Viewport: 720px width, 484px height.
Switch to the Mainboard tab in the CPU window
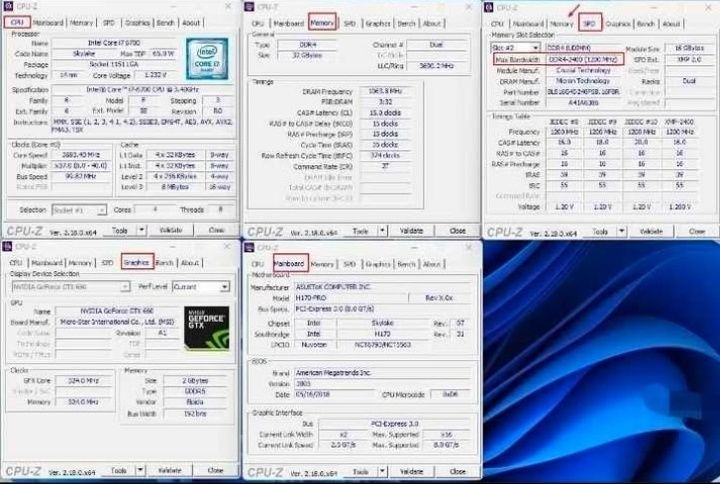[x=48, y=23]
